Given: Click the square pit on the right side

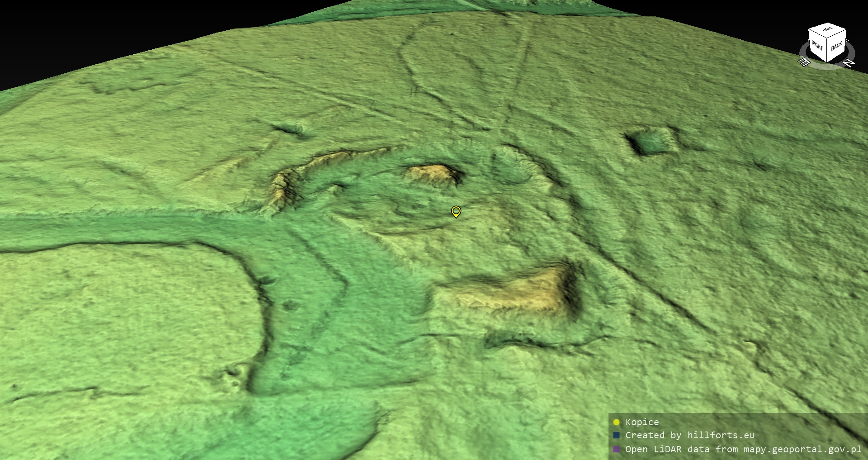Looking at the screenshot, I should (x=651, y=141).
